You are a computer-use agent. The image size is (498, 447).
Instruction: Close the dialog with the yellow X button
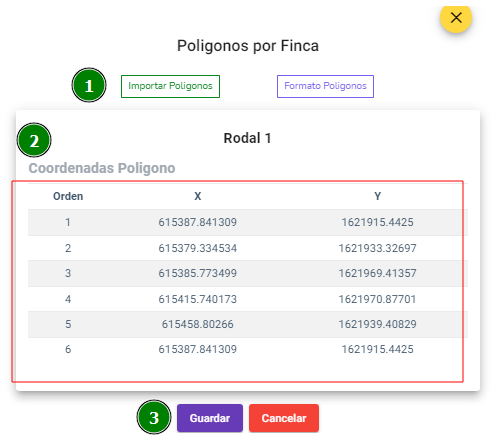pyautogui.click(x=456, y=17)
